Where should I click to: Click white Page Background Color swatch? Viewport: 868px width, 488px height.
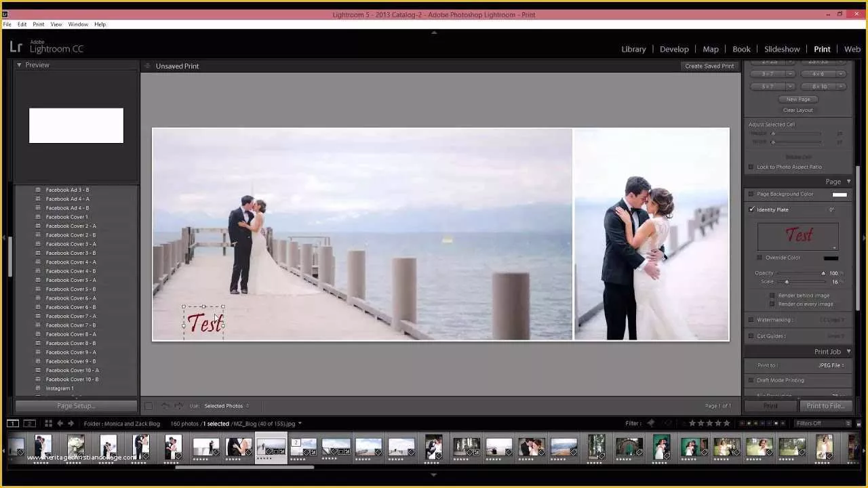(840, 195)
